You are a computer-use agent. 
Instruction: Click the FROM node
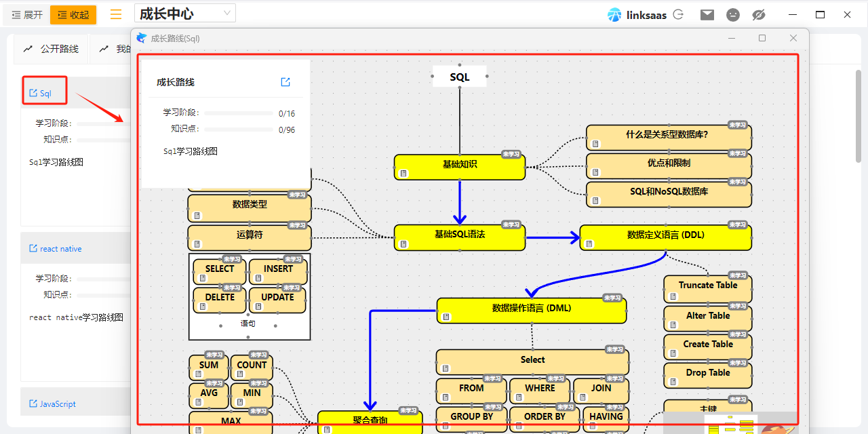coord(471,391)
